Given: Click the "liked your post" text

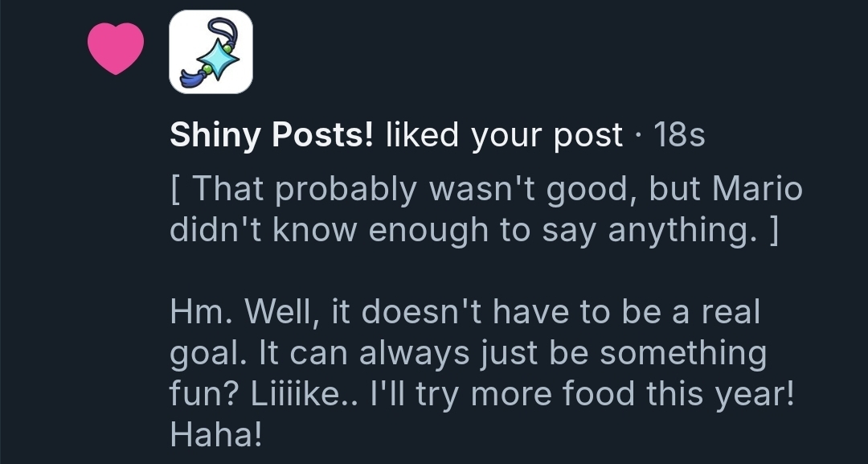Looking at the screenshot, I should [x=504, y=136].
